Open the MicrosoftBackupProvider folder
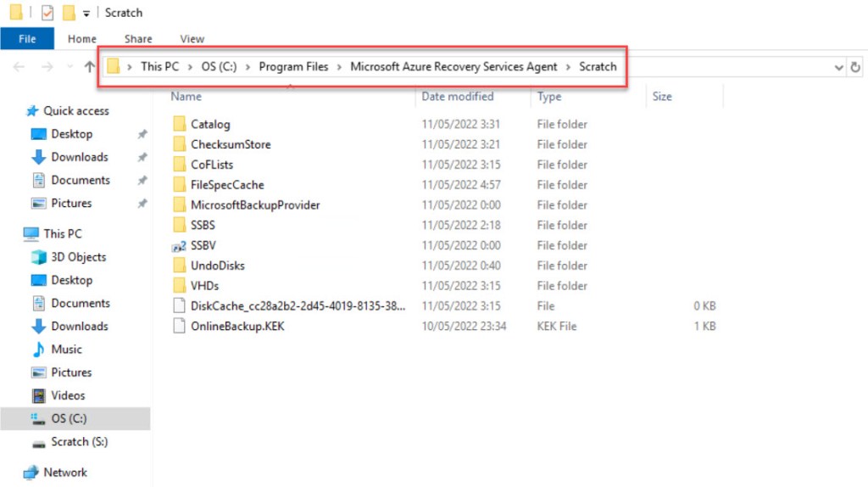The image size is (868, 487). [255, 204]
